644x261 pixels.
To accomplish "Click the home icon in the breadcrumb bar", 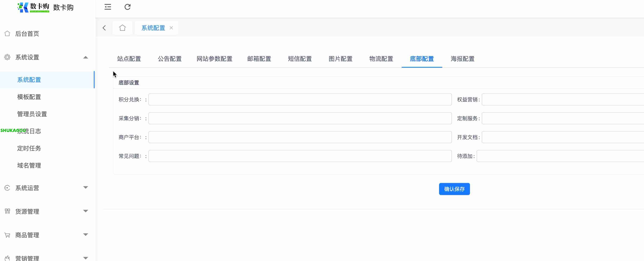I will (x=122, y=28).
